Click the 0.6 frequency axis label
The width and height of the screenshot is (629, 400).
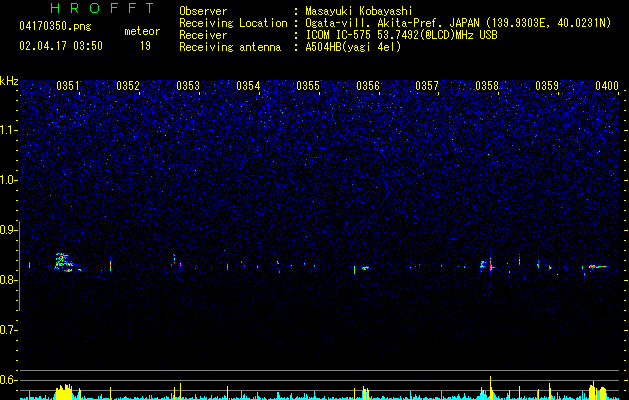[8, 380]
